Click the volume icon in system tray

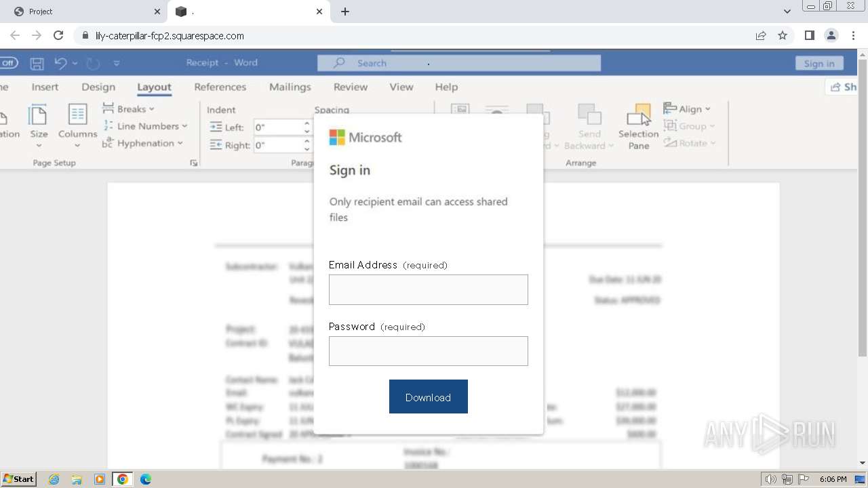point(770,479)
